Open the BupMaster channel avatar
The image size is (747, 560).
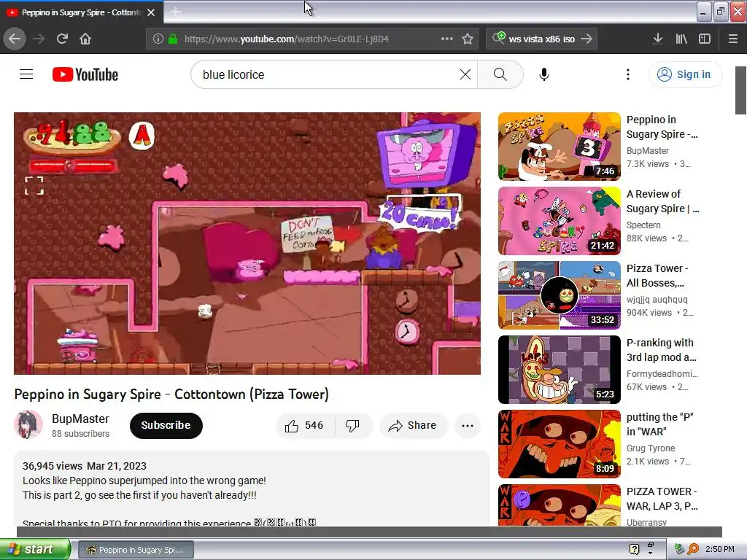click(x=28, y=425)
